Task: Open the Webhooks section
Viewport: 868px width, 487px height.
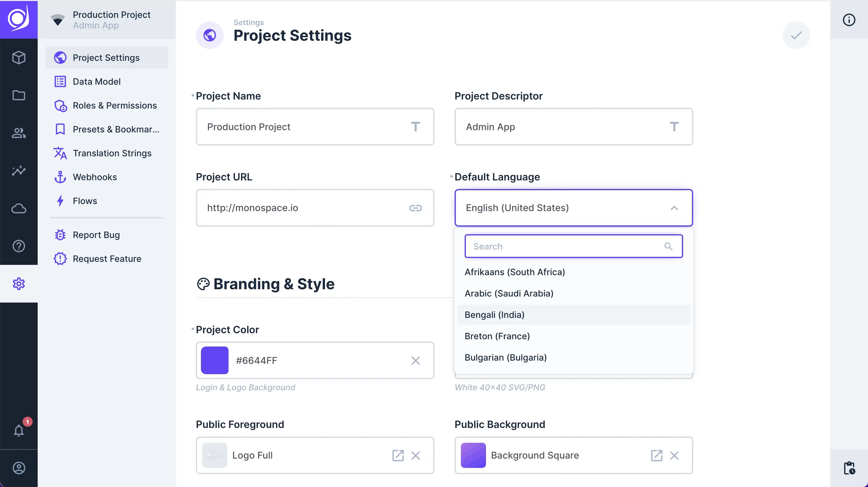Action: coord(95,177)
